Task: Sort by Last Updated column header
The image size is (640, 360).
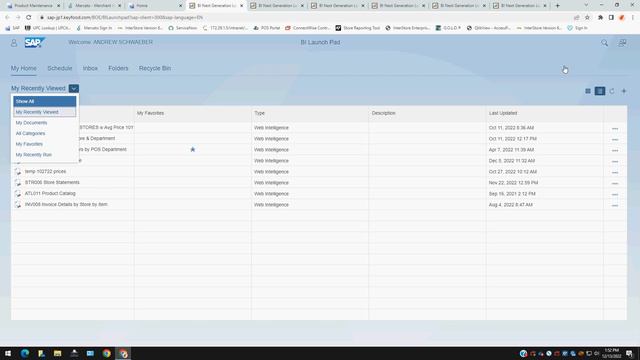Action: tap(503, 113)
